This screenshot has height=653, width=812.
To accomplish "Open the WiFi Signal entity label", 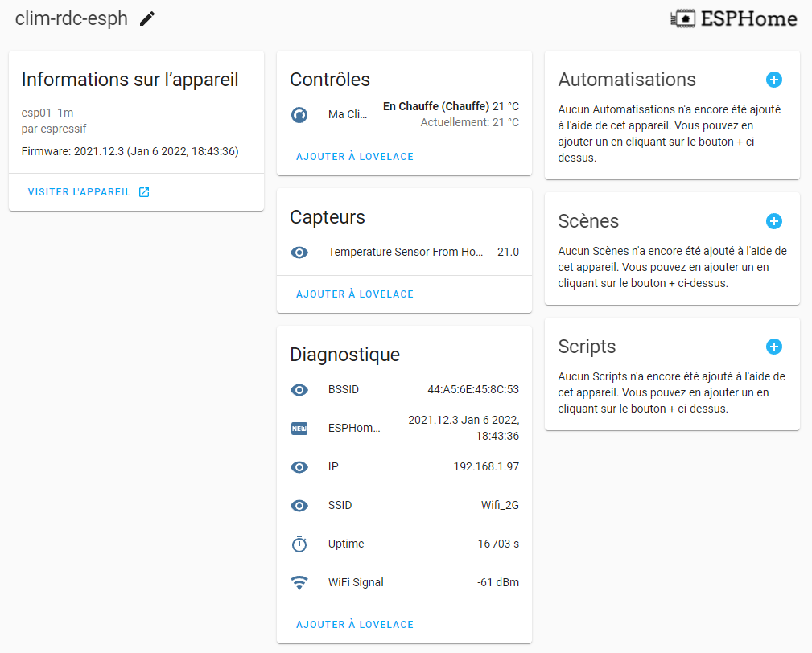I will tap(356, 582).
